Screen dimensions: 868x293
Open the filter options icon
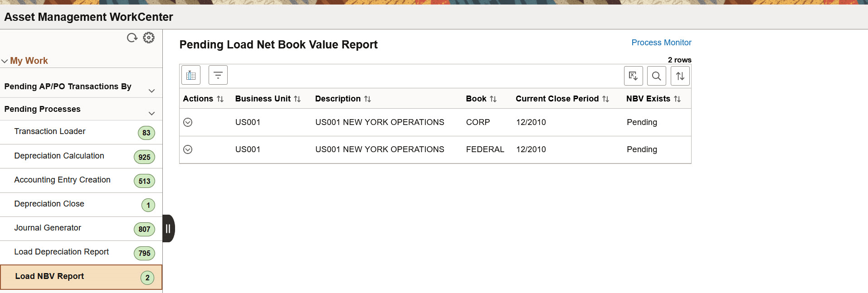point(218,75)
